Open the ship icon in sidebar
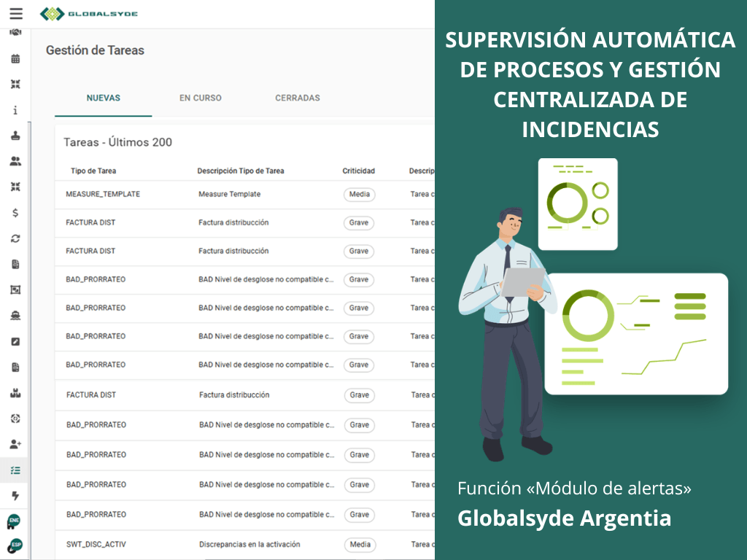 [15, 316]
